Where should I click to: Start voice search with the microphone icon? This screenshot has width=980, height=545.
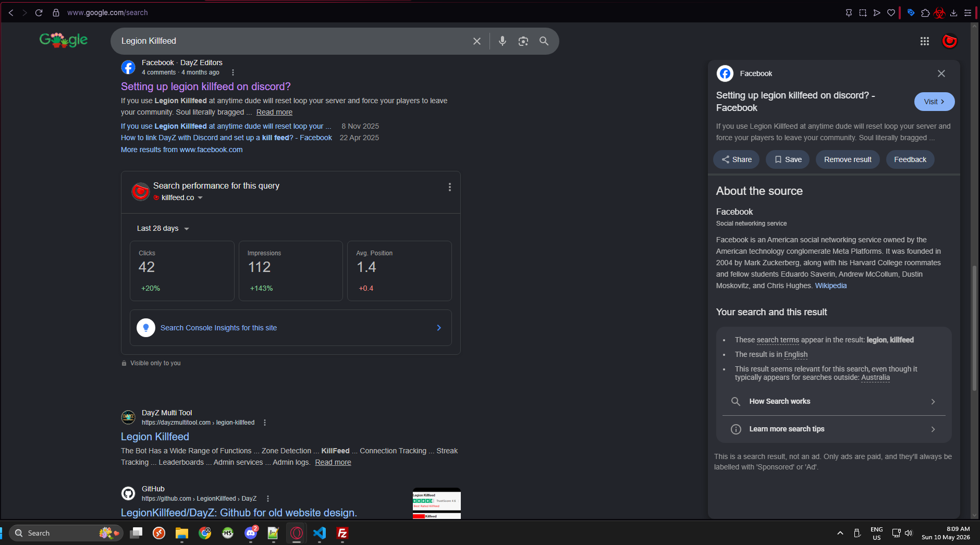[x=502, y=41]
